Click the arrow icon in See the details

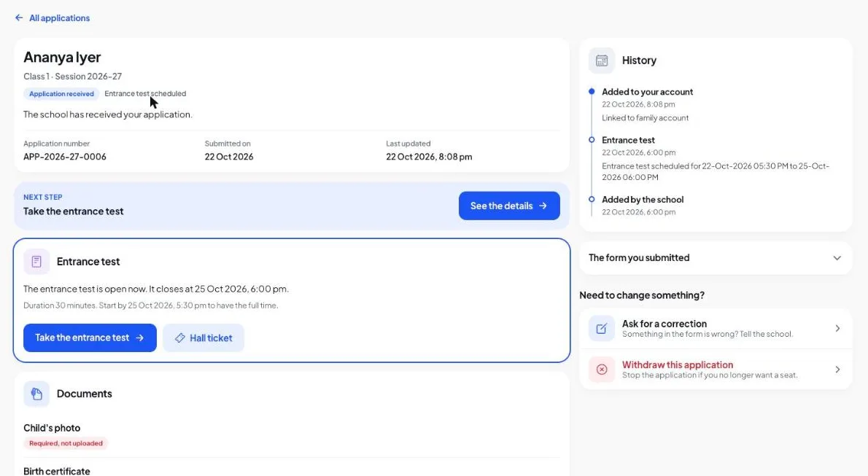pyautogui.click(x=543, y=206)
